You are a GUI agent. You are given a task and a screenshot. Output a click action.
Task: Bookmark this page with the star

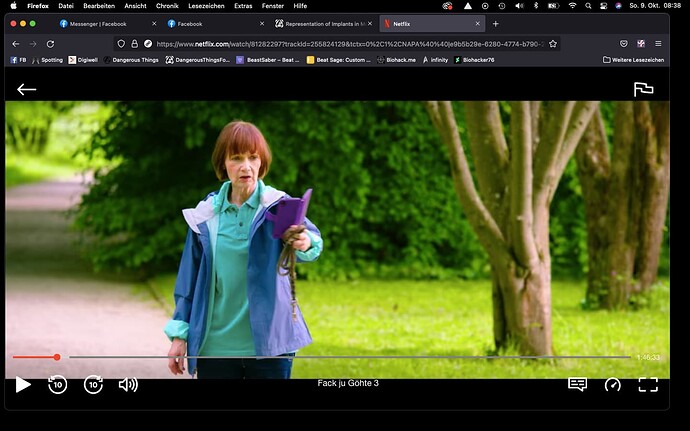(x=553, y=44)
